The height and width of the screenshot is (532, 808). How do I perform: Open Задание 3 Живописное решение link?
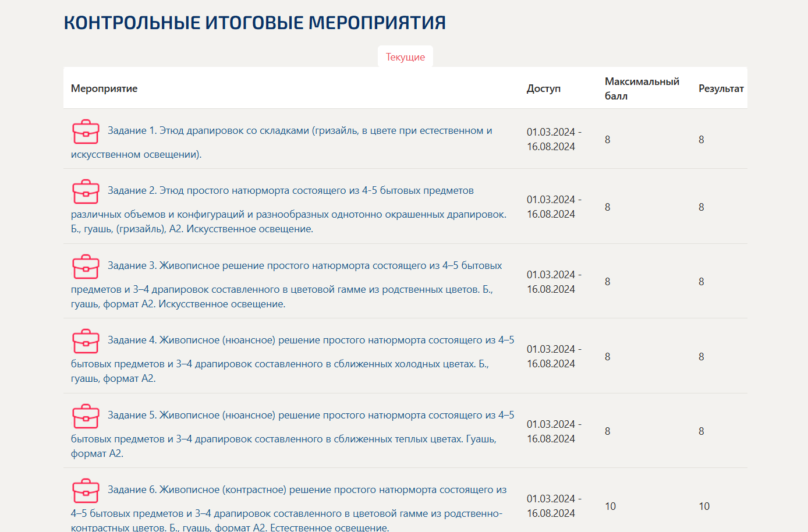pos(286,285)
